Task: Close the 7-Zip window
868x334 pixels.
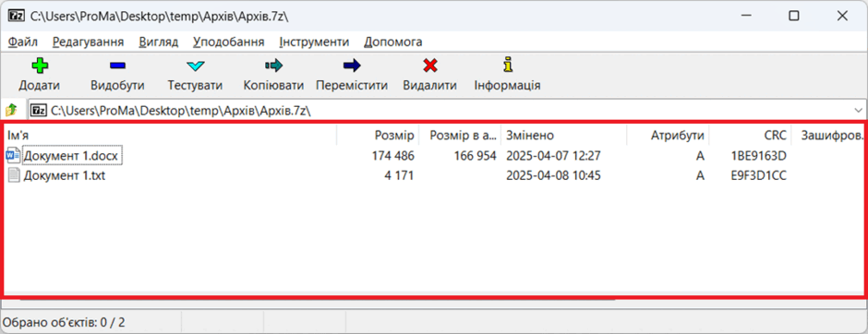Action: click(x=842, y=16)
